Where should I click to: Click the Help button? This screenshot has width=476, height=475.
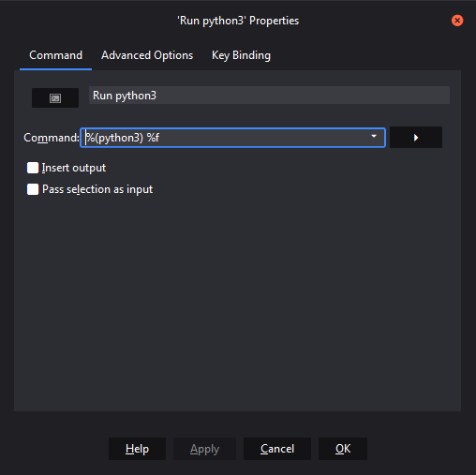tap(137, 449)
